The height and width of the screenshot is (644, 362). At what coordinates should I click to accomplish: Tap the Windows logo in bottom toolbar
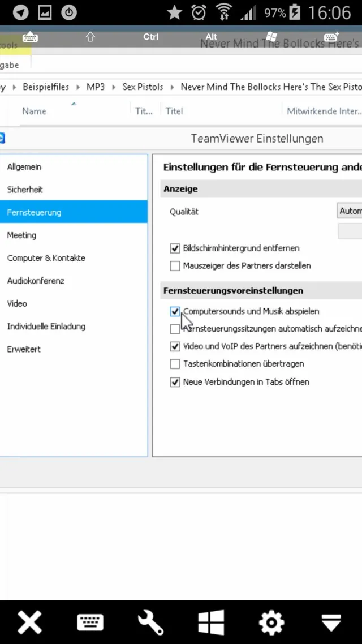211,623
